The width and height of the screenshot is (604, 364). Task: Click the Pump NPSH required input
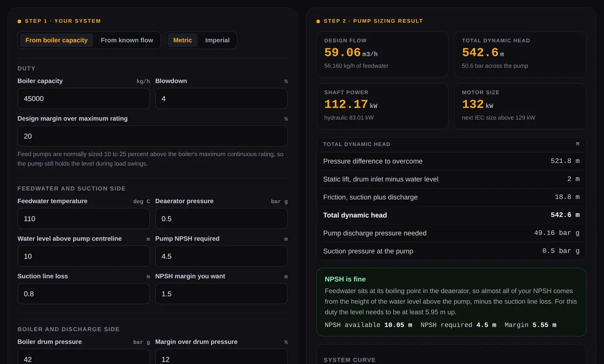click(x=221, y=256)
